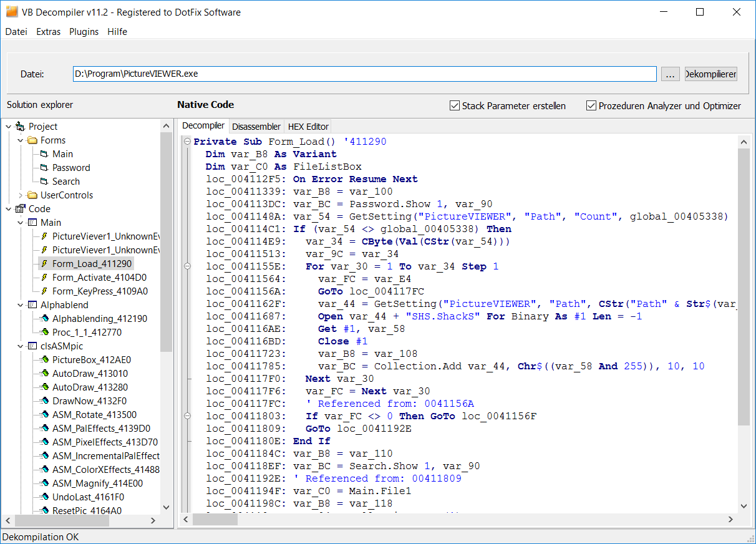Click the file path input field
The image size is (756, 544).
tap(365, 74)
